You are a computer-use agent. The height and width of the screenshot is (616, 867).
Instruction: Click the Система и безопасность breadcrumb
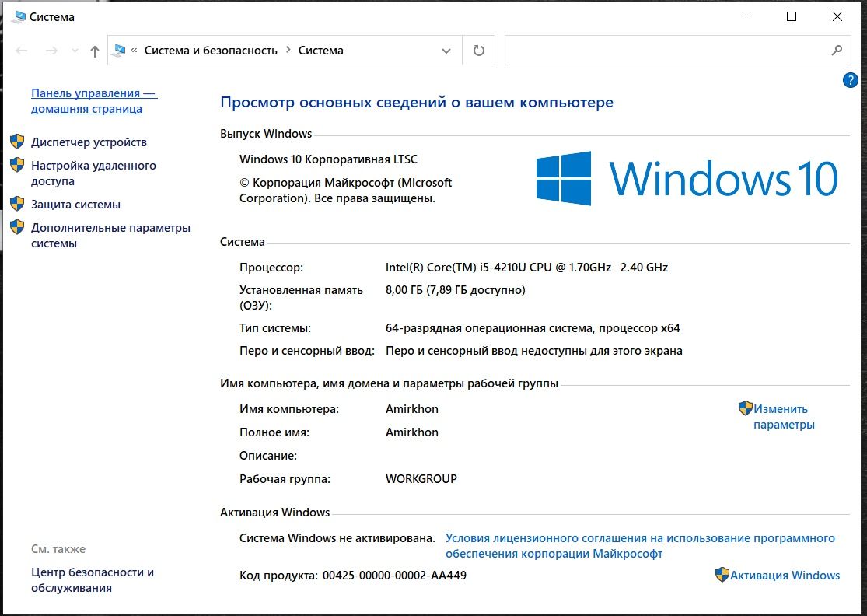(x=211, y=51)
